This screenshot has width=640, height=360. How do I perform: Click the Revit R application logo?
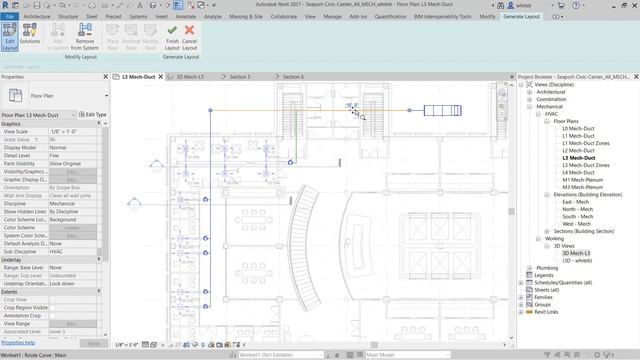(x=5, y=5)
